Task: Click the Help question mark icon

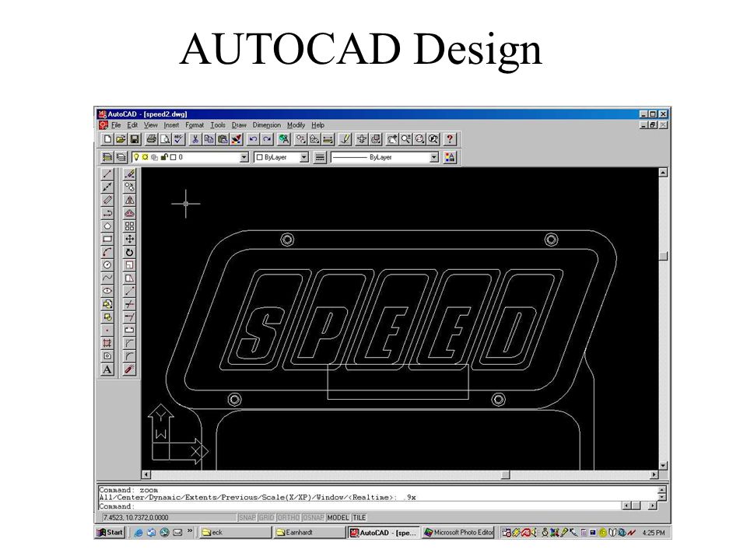Action: point(449,139)
